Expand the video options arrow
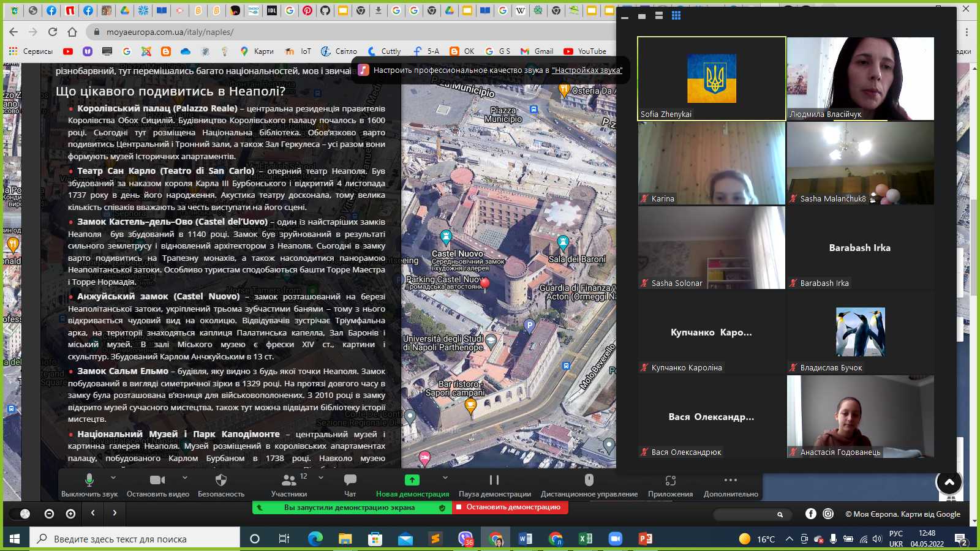980x551 pixels. [185, 478]
